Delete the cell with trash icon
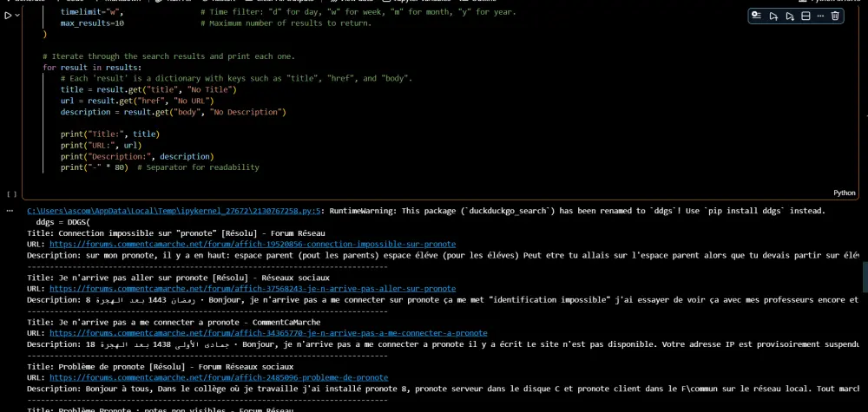 click(835, 16)
